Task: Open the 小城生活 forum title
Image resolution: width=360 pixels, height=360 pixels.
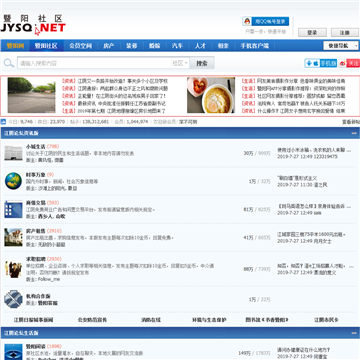Action: (36, 146)
